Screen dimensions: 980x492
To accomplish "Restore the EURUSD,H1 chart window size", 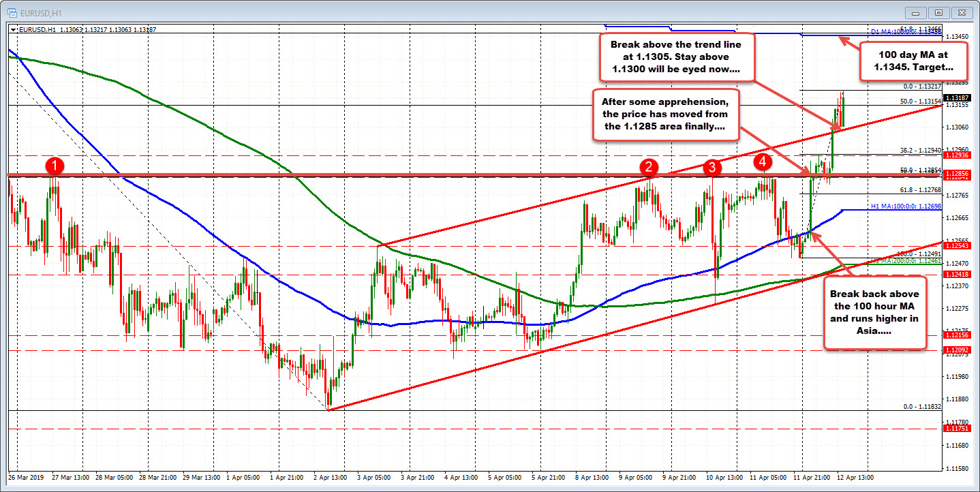I will click(x=939, y=12).
